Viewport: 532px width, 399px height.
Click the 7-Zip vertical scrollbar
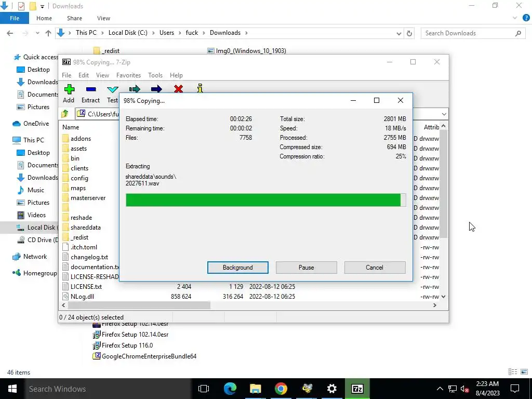[444, 183]
